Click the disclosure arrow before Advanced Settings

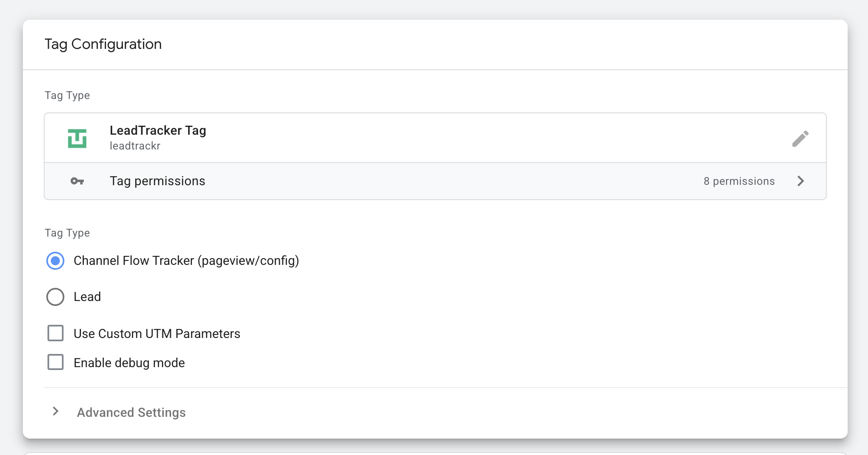click(x=55, y=411)
